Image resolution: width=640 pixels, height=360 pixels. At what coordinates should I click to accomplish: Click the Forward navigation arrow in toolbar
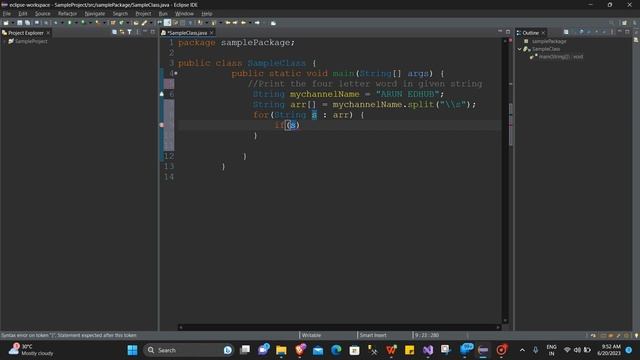point(257,23)
